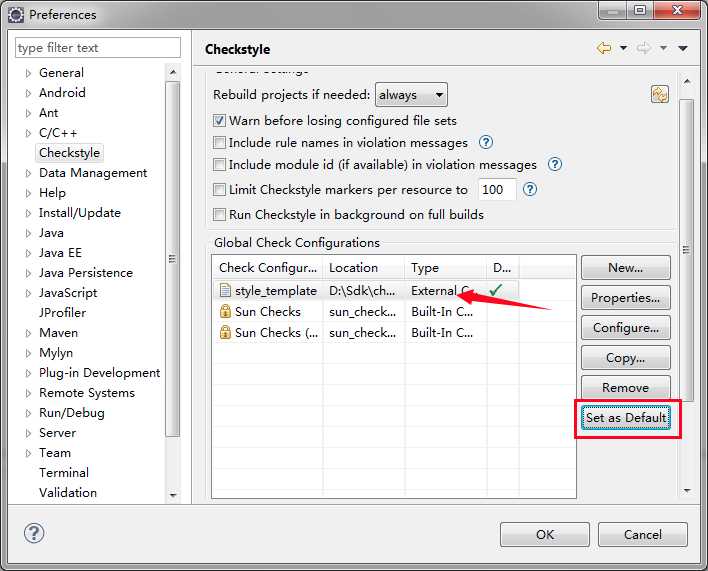Image resolution: width=708 pixels, height=571 pixels.
Task: Click the marker limit field showing 100
Action: [x=497, y=189]
